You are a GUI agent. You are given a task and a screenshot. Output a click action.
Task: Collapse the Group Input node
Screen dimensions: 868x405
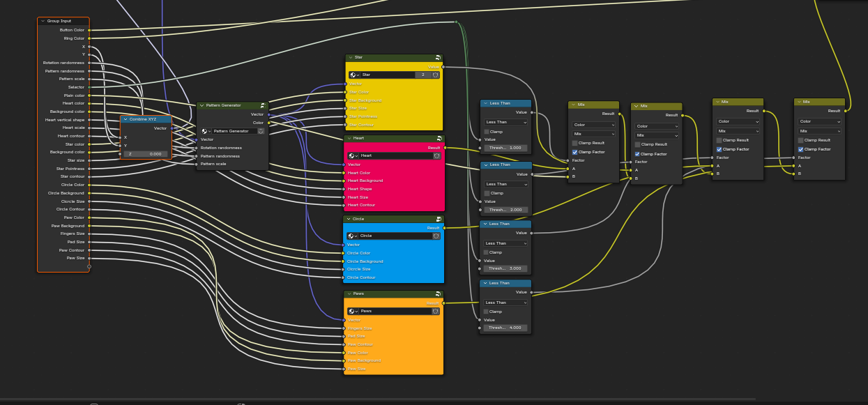pos(43,21)
